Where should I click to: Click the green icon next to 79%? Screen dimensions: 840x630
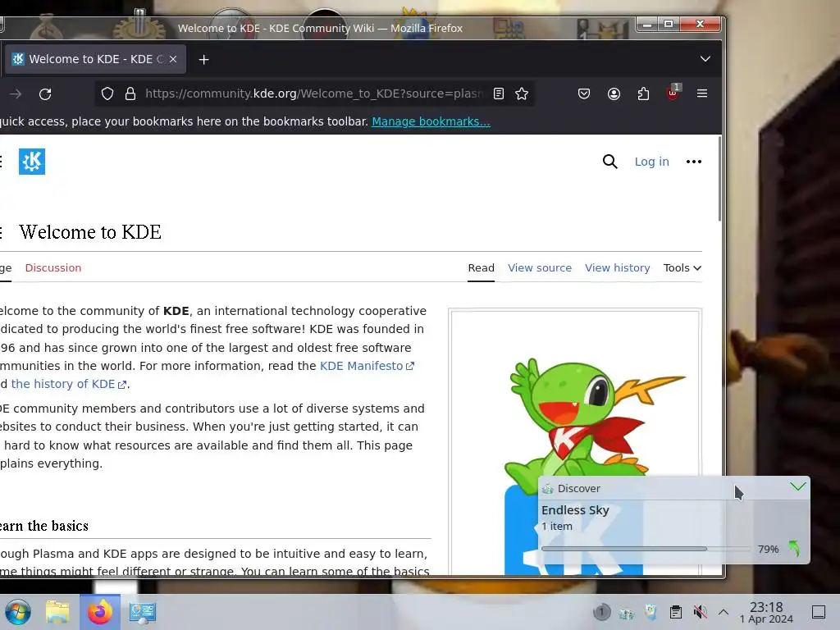coord(794,549)
